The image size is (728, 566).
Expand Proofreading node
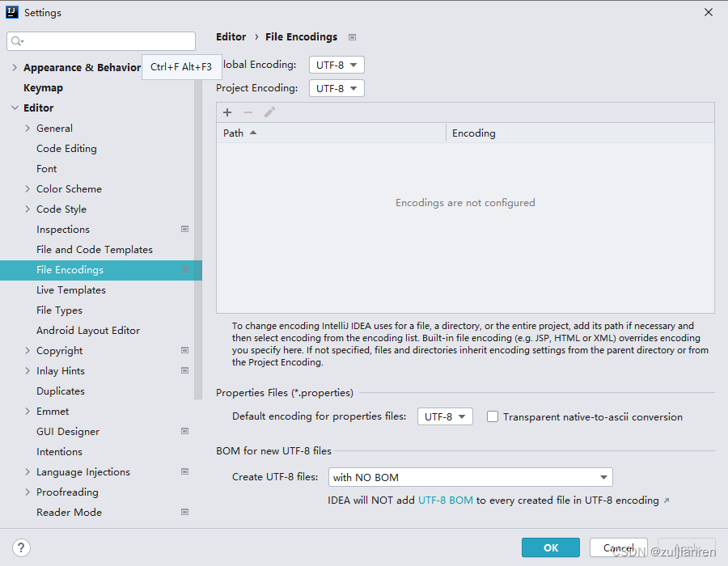(x=28, y=492)
